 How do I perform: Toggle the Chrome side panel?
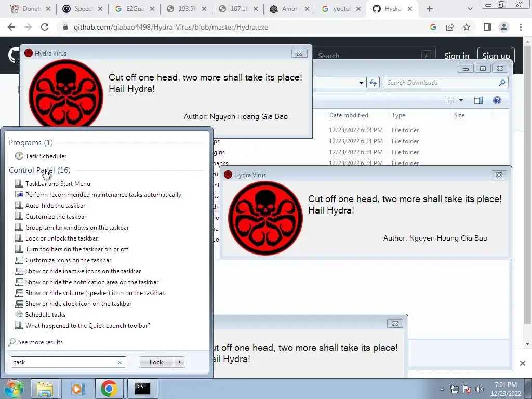click(x=487, y=27)
